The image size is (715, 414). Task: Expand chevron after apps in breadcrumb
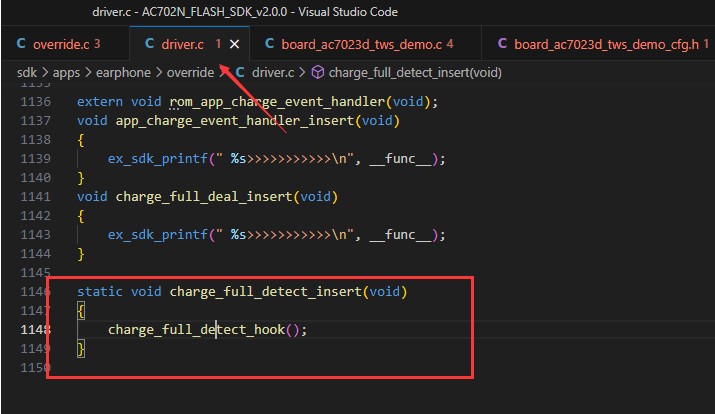click(88, 72)
